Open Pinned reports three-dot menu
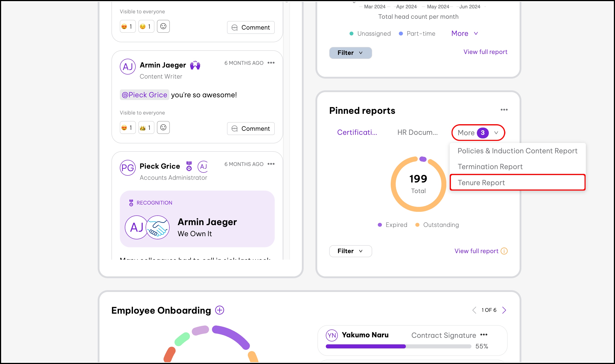Image resolution: width=615 pixels, height=364 pixels. (x=504, y=110)
